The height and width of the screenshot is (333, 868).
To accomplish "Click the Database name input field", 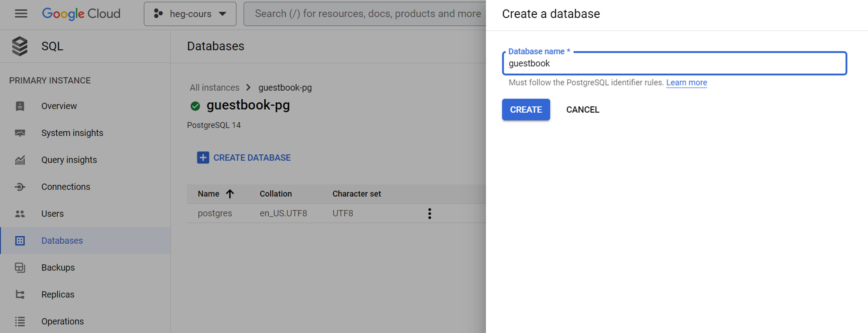I will point(674,64).
